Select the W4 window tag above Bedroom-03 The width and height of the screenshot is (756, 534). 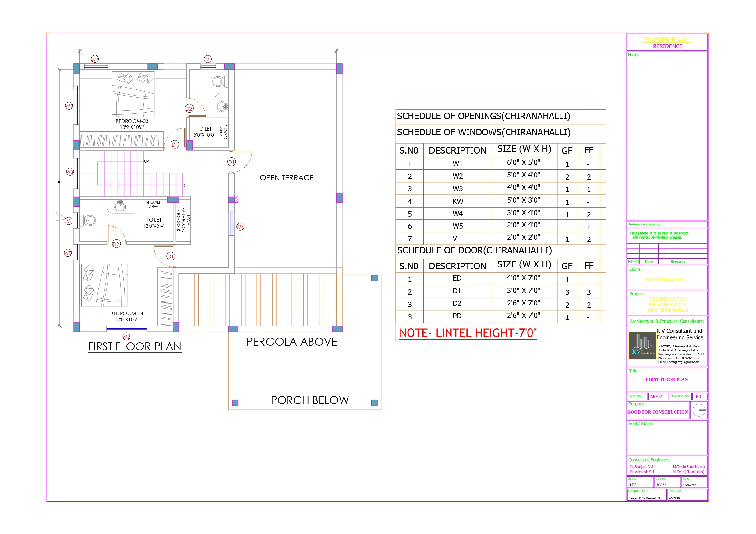coord(95,59)
